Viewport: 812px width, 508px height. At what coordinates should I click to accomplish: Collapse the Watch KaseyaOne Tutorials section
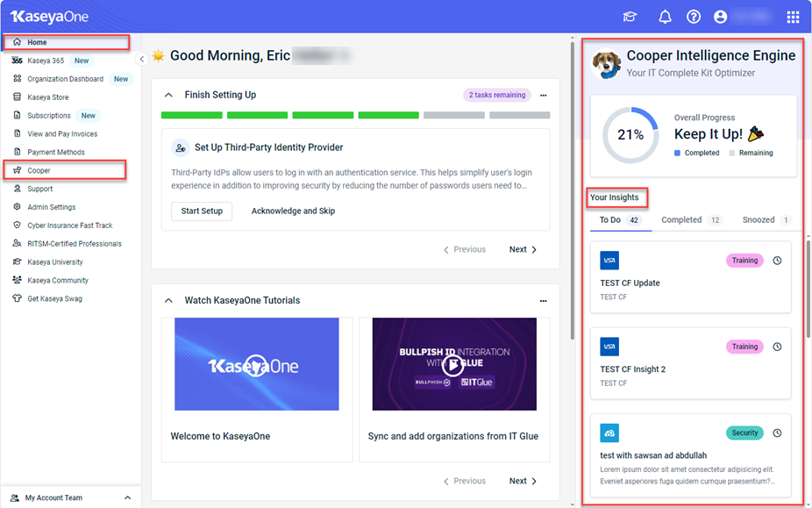[x=168, y=301]
